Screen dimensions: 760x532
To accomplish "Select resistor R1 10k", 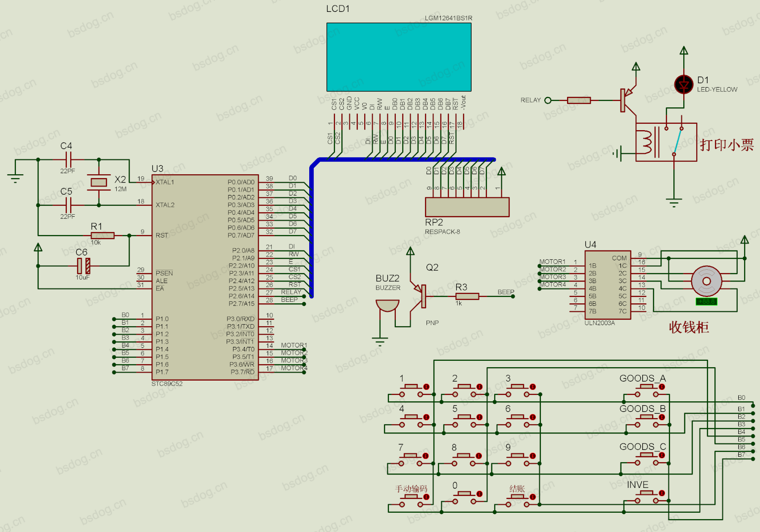I will click(x=102, y=236).
